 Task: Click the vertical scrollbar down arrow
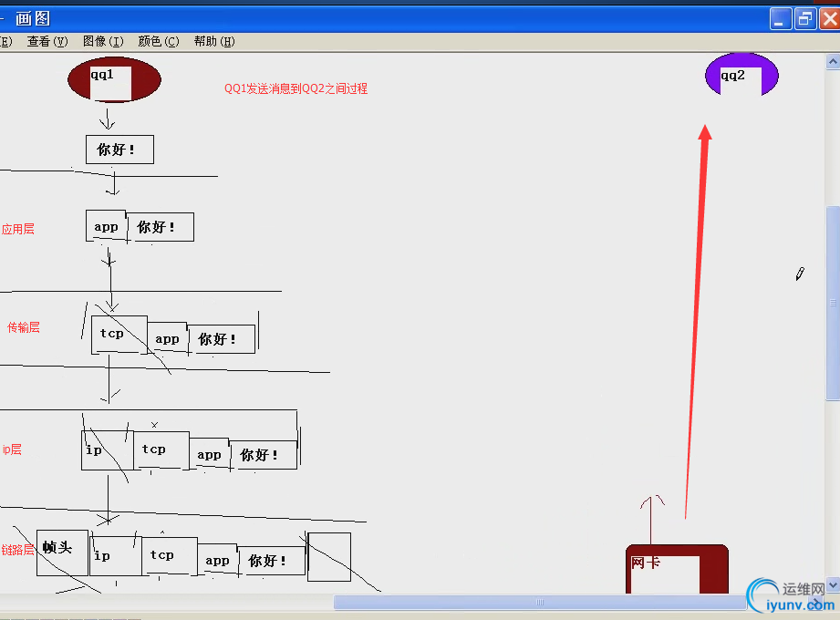click(833, 584)
